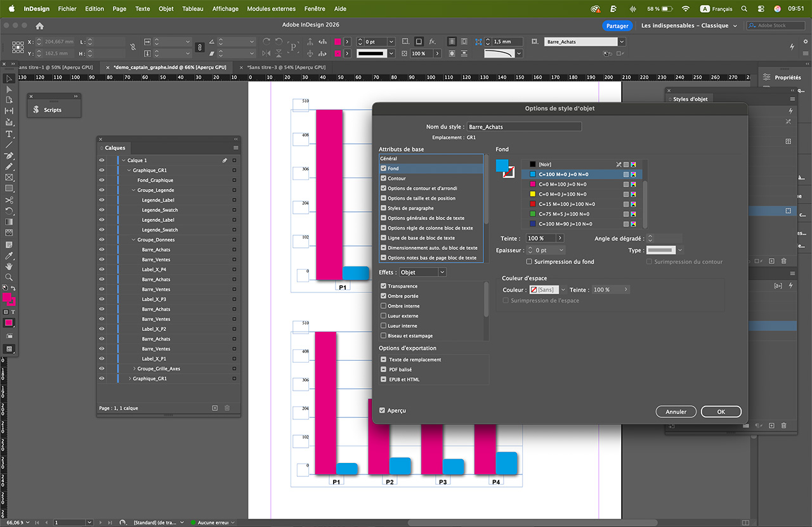Select the Type (T) tool
Image resolution: width=812 pixels, height=527 pixels.
point(10,134)
